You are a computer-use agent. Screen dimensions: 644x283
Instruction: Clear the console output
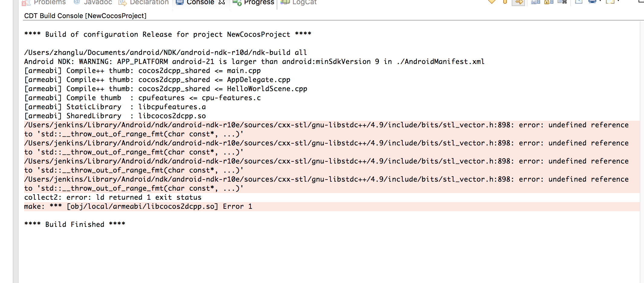562,2
